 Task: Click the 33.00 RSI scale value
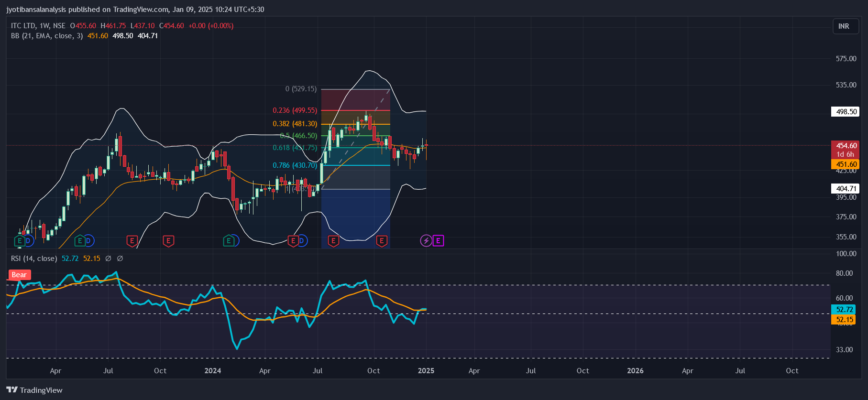coord(844,350)
